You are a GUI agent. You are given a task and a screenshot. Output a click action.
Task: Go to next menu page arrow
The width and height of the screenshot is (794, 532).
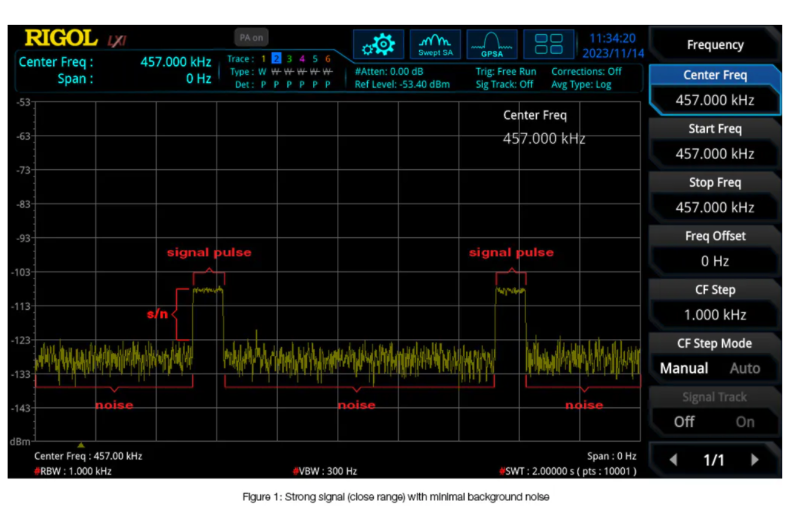[x=754, y=460]
